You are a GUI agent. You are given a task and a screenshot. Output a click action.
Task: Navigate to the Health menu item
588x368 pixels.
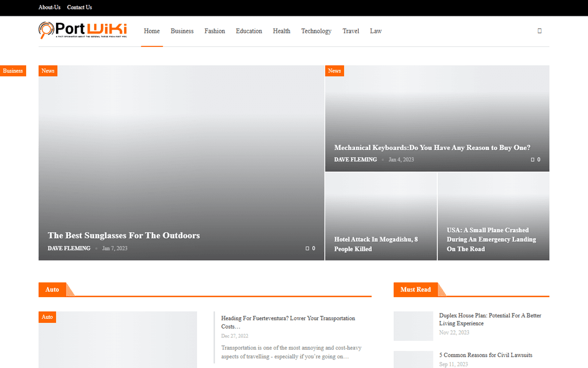point(281,31)
